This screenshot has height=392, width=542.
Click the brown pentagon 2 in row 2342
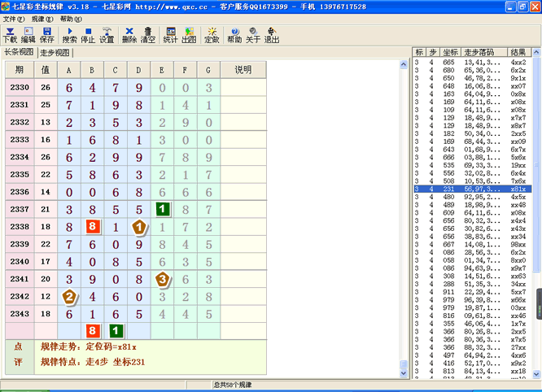pos(69,296)
